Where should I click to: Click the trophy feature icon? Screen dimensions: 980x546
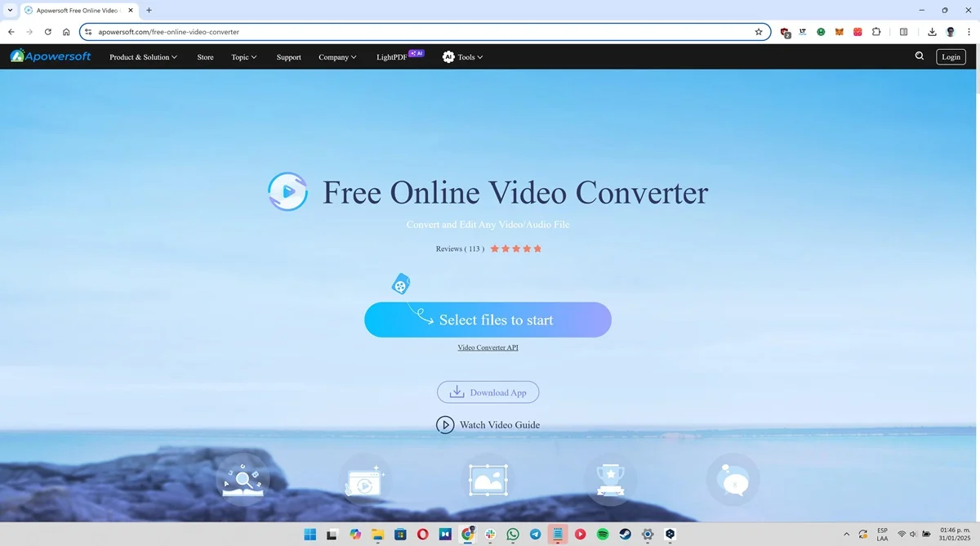tap(611, 480)
